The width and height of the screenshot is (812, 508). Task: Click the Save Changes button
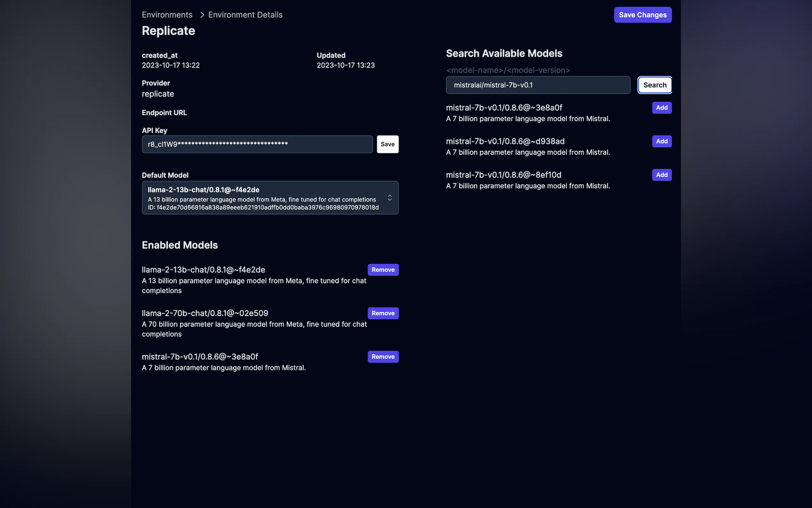[643, 15]
